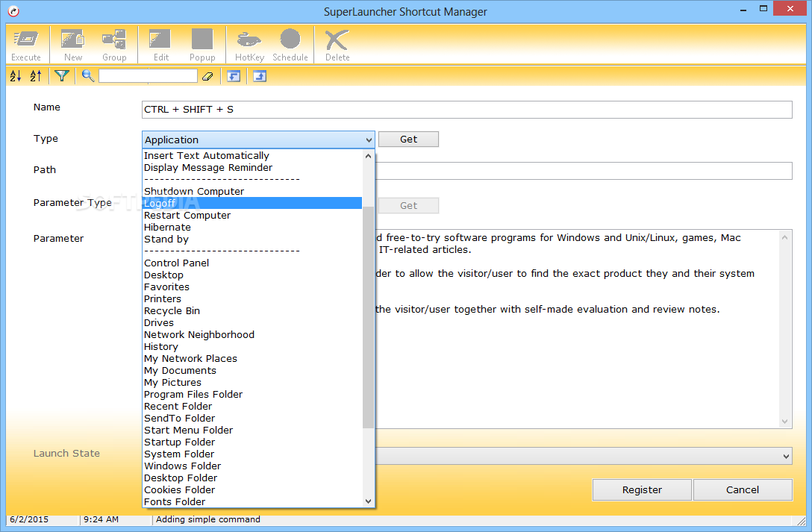This screenshot has height=532, width=812.
Task: Select Restart Computer from list
Action: point(253,216)
